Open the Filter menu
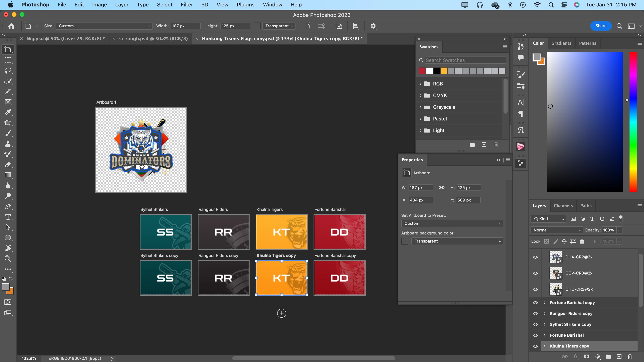 (187, 5)
